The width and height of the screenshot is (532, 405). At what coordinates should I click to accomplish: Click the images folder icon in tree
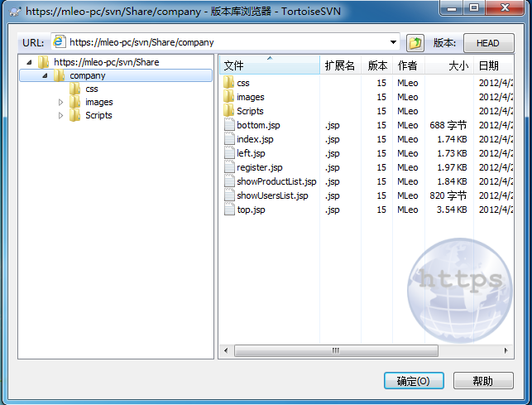(x=75, y=102)
